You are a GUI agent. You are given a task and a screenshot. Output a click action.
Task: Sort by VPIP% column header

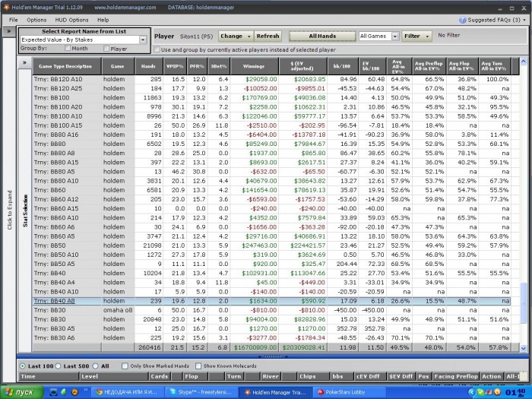[x=175, y=66]
